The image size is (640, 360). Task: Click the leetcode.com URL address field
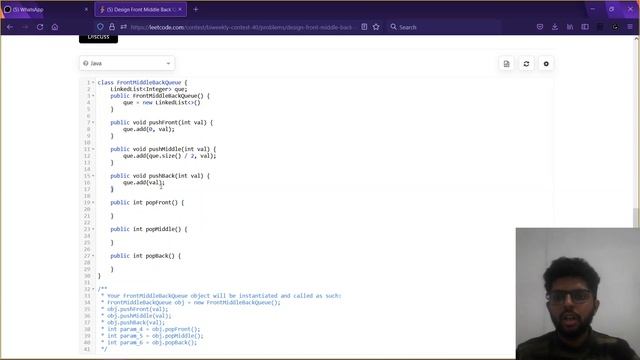[x=241, y=27]
